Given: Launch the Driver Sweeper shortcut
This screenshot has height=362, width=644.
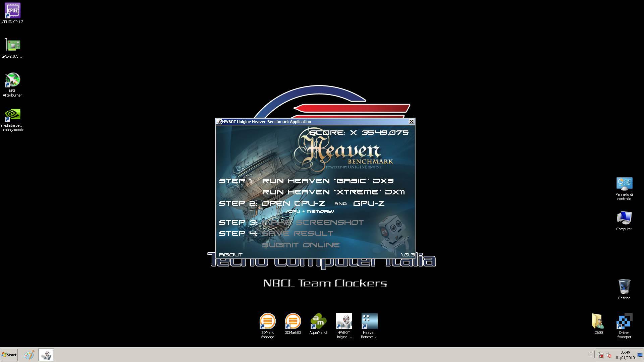Looking at the screenshot, I should click(624, 326).
